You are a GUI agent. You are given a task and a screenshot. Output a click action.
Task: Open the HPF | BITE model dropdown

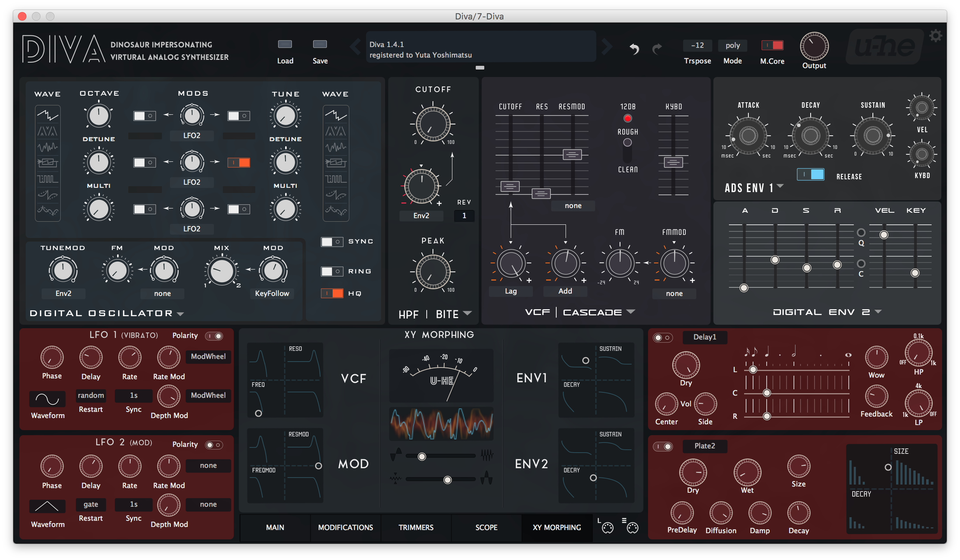[x=468, y=313]
